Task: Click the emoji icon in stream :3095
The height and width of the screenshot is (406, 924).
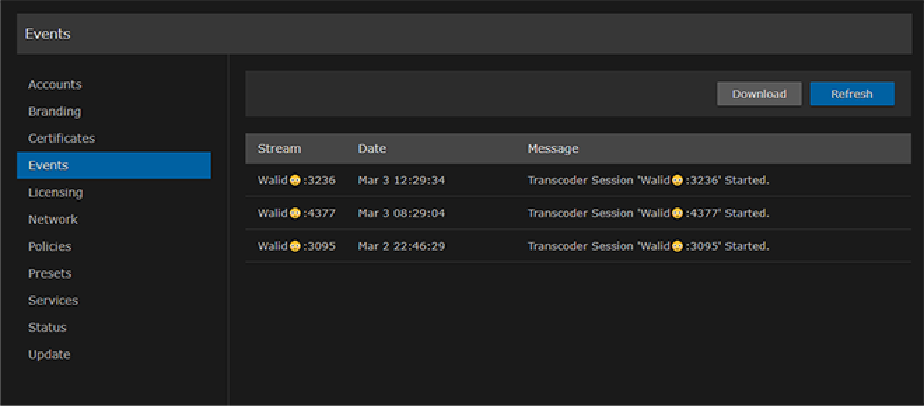Action: pos(295,246)
